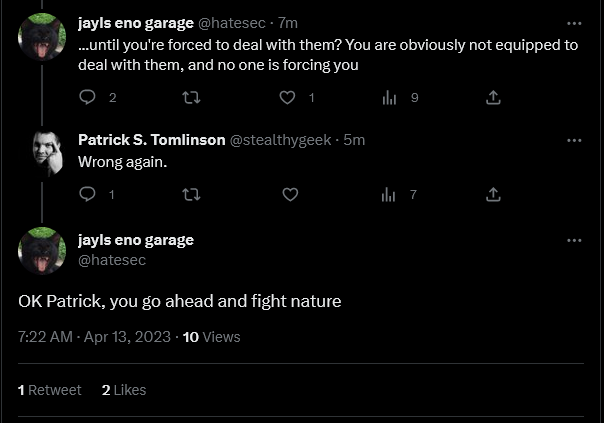Screen dimensions: 604x423
Task: Share Patrick S. Tomlinson's tweet
Action: [492, 194]
